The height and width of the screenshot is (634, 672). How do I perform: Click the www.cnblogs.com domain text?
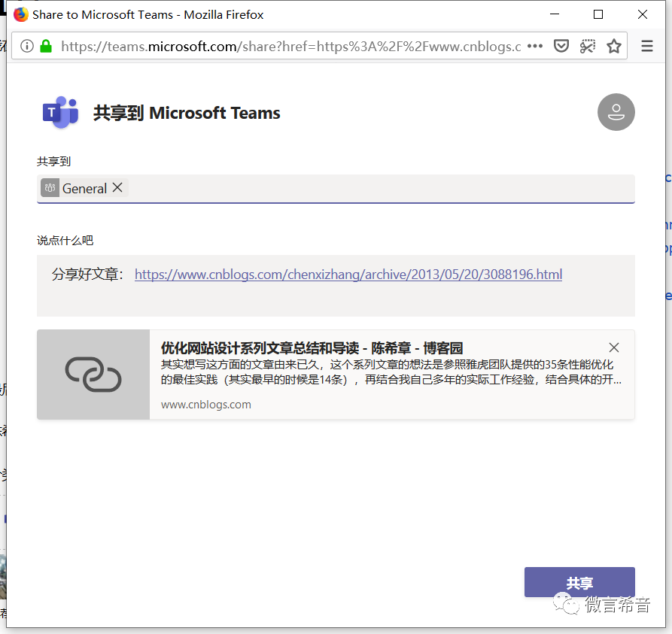[206, 405]
